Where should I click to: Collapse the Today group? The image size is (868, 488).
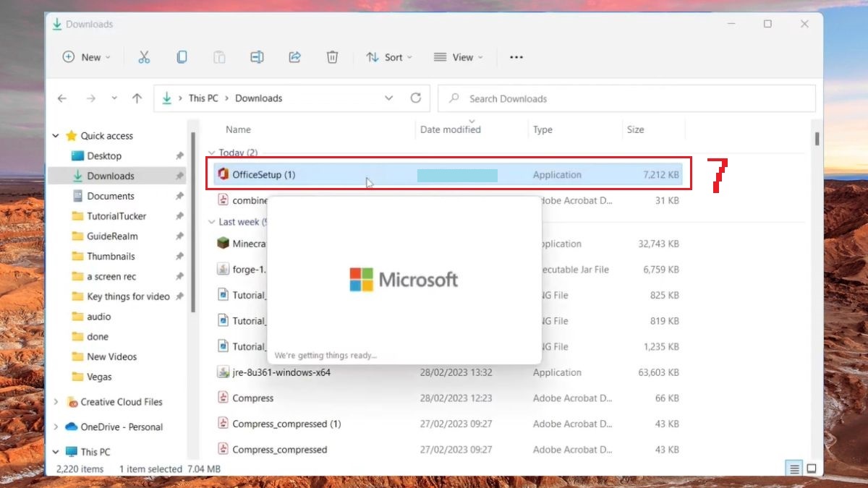point(212,153)
